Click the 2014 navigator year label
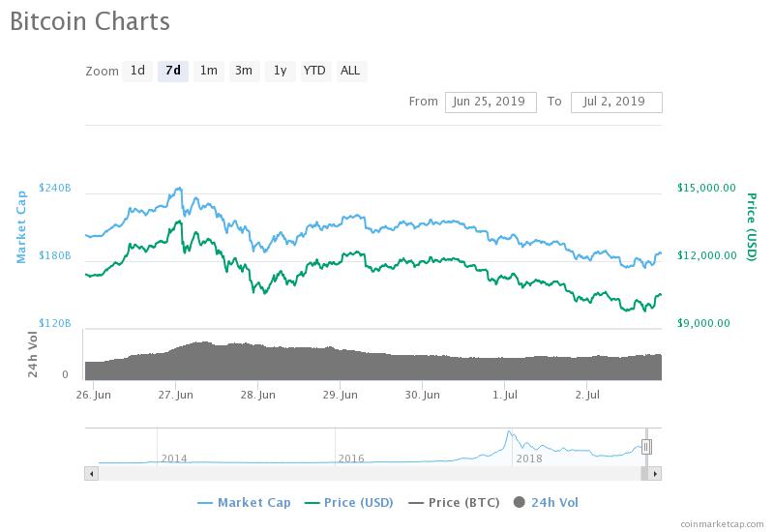Screen dimensions: 774x532 [x=174, y=458]
